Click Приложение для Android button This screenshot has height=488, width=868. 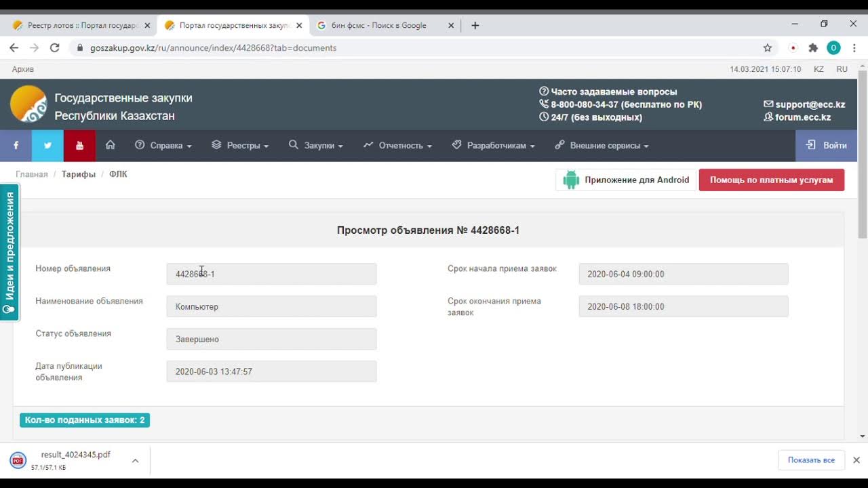tap(626, 180)
